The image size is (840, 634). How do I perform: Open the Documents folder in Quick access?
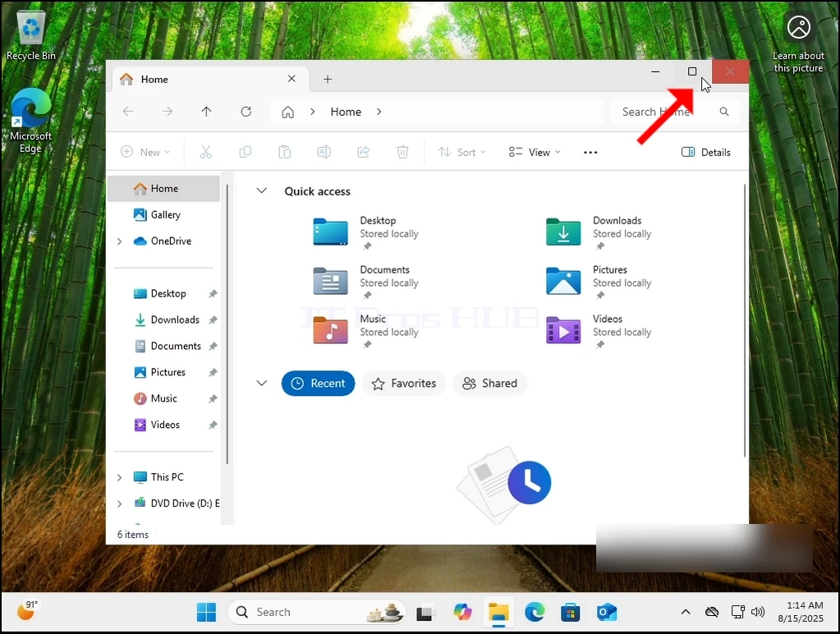point(331,281)
